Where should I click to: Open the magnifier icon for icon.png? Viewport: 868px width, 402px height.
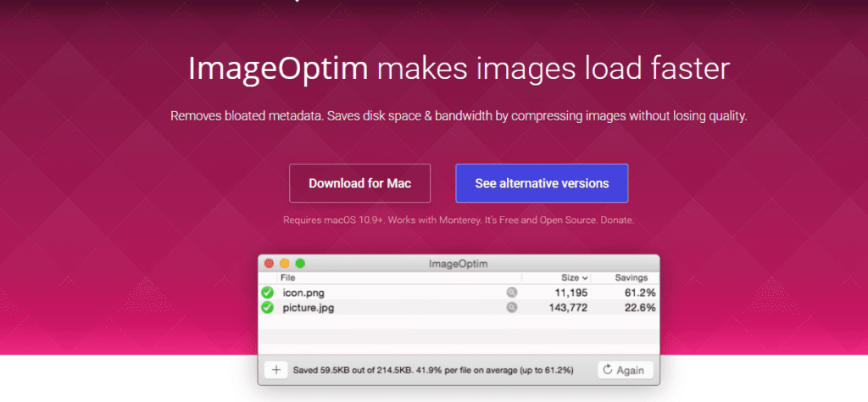click(x=511, y=293)
